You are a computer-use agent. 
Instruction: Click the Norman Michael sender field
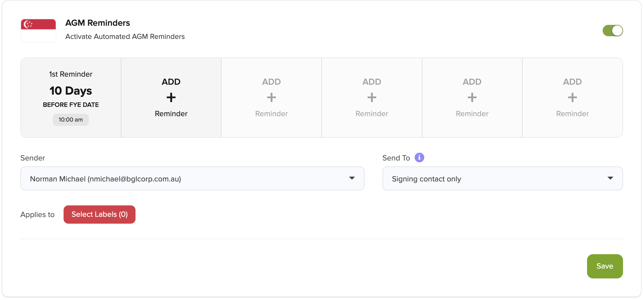(192, 178)
